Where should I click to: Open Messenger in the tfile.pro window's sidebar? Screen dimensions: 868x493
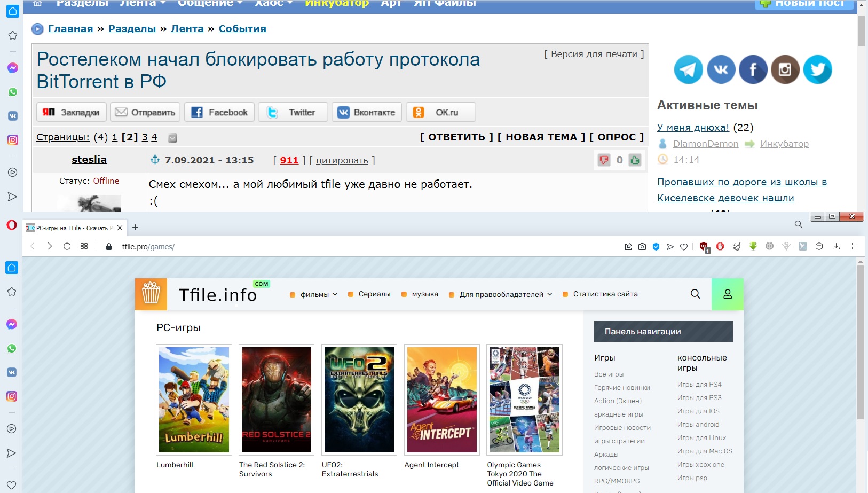pyautogui.click(x=12, y=324)
